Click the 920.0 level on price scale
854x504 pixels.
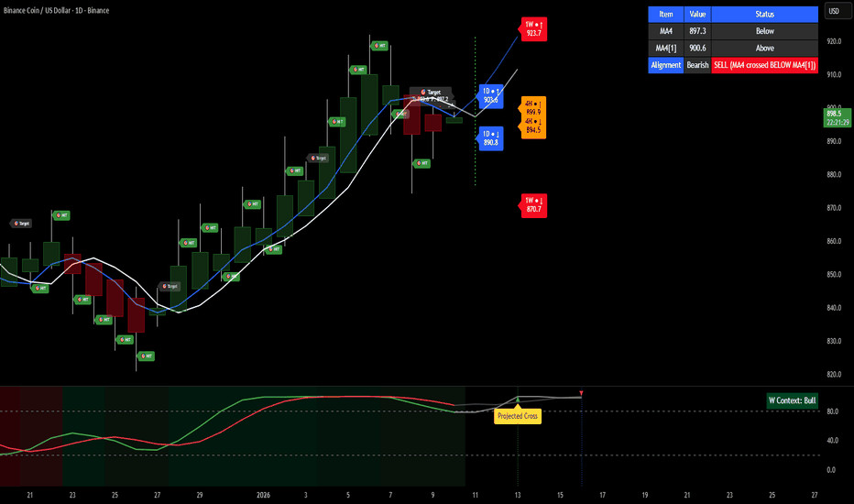coord(833,41)
